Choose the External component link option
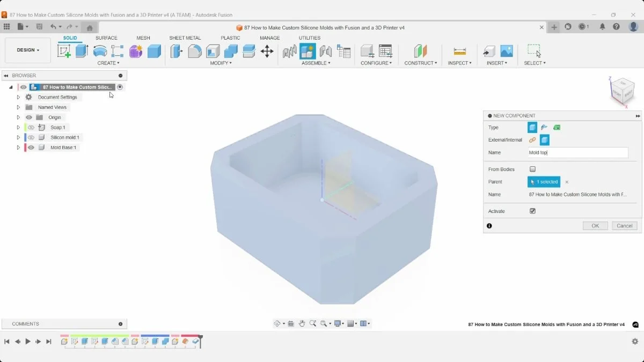Viewport: 644px width, 362px height. tap(532, 140)
